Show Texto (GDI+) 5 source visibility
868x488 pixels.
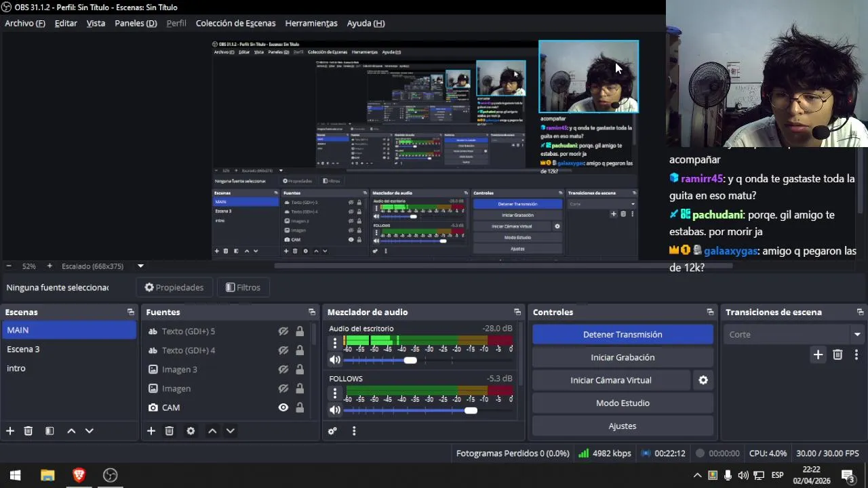(283, 331)
